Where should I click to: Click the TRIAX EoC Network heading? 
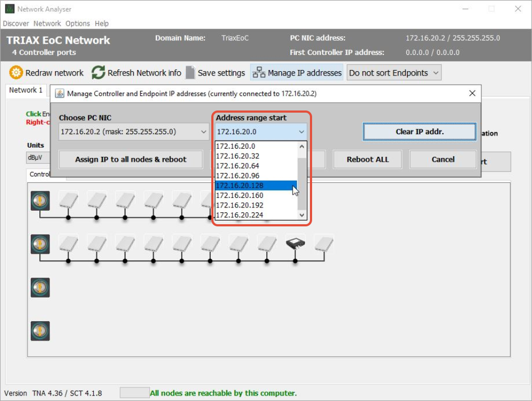58,40
